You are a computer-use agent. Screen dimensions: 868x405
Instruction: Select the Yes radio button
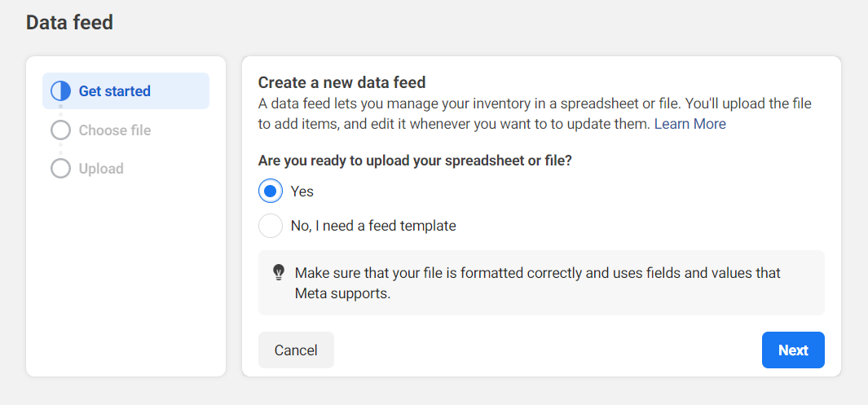pos(271,191)
